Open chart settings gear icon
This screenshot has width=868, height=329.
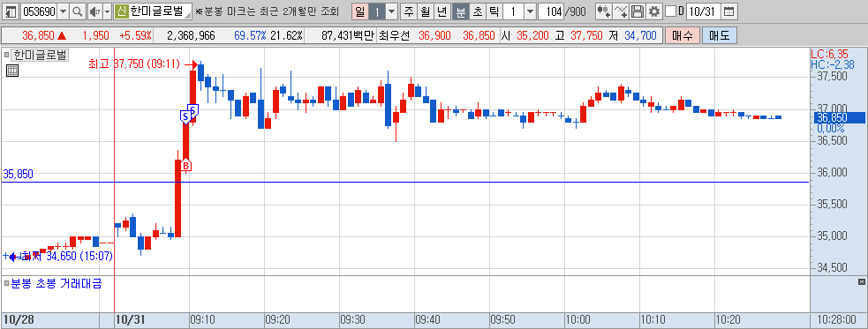tap(654, 11)
